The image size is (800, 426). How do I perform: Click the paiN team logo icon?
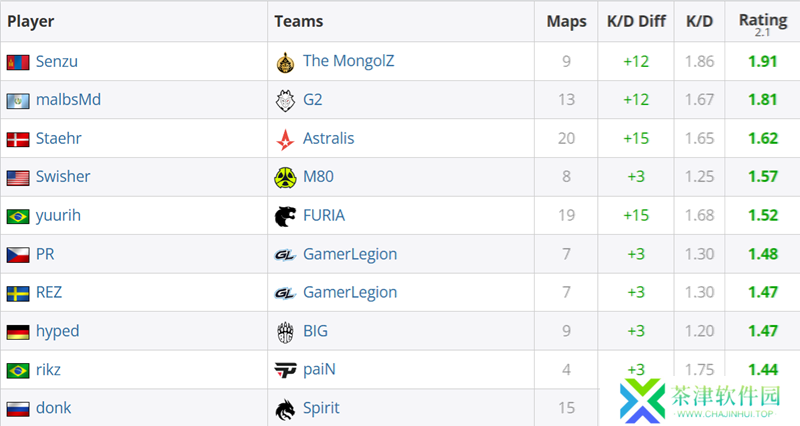click(285, 370)
